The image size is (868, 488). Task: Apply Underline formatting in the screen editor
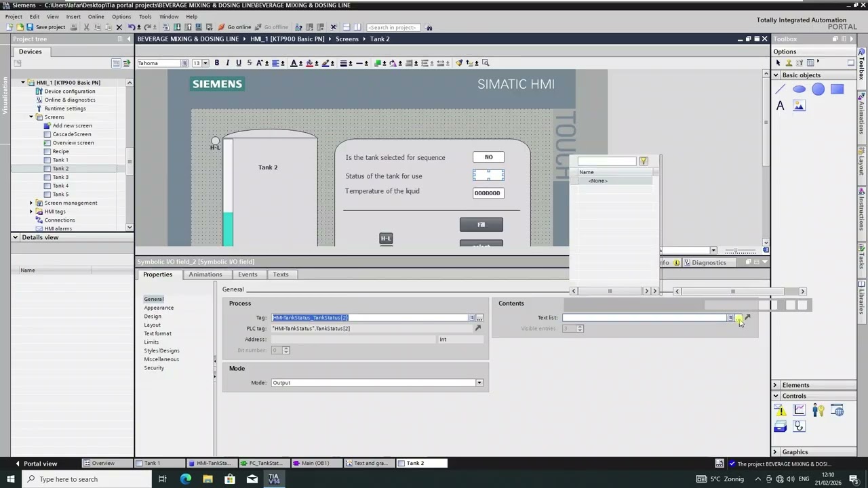click(x=238, y=63)
